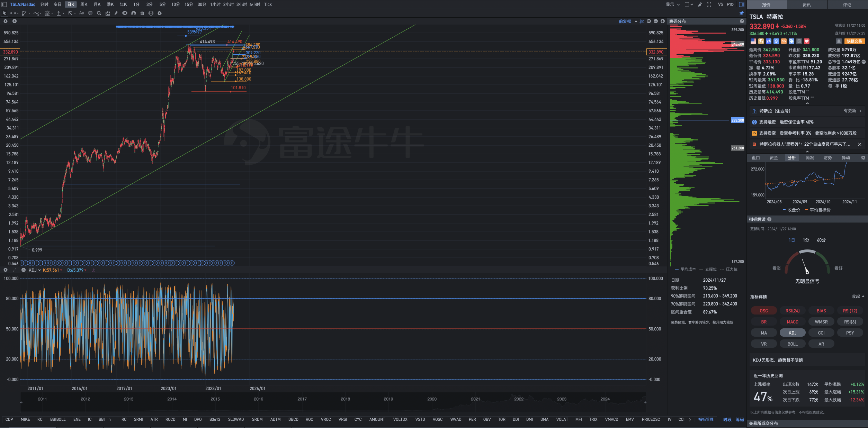Open the text annotation (Aa) tool
868x428 pixels.
tap(82, 13)
